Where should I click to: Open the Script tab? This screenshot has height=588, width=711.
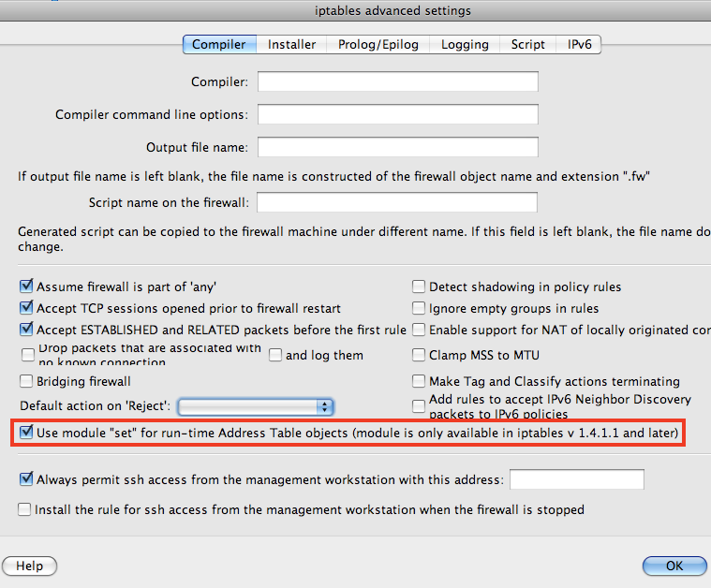[527, 44]
